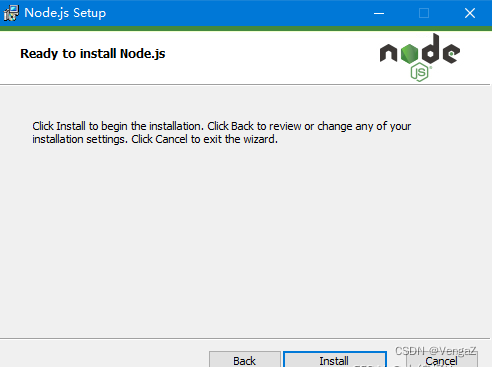
Task: Click the 'Click Install to begin' instruction text
Action: point(221,133)
